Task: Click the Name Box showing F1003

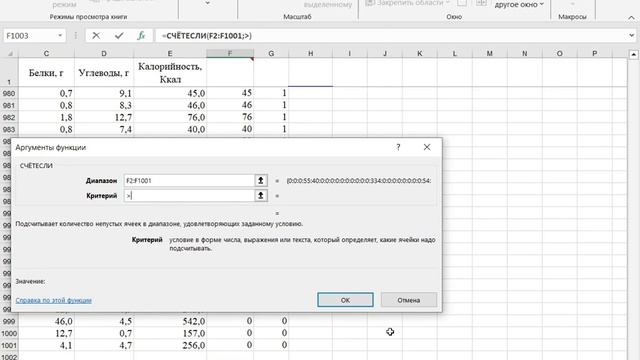Action: click(x=29, y=36)
